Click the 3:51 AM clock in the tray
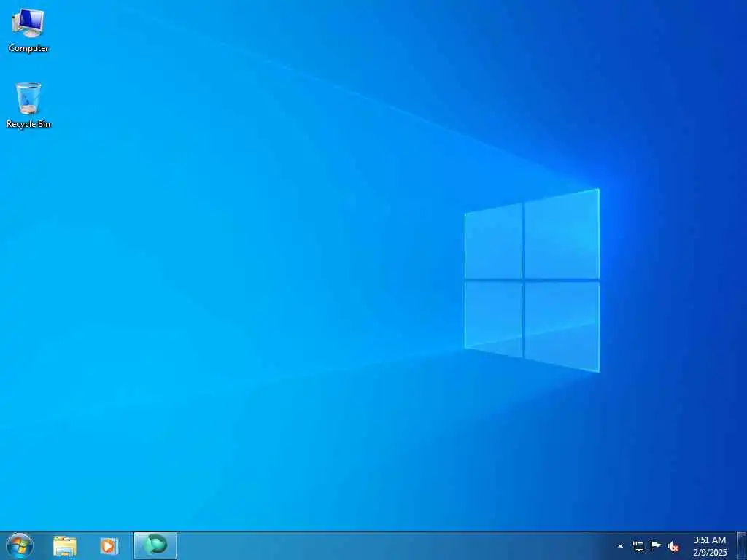Image resolution: width=747 pixels, height=560 pixels. [709, 540]
